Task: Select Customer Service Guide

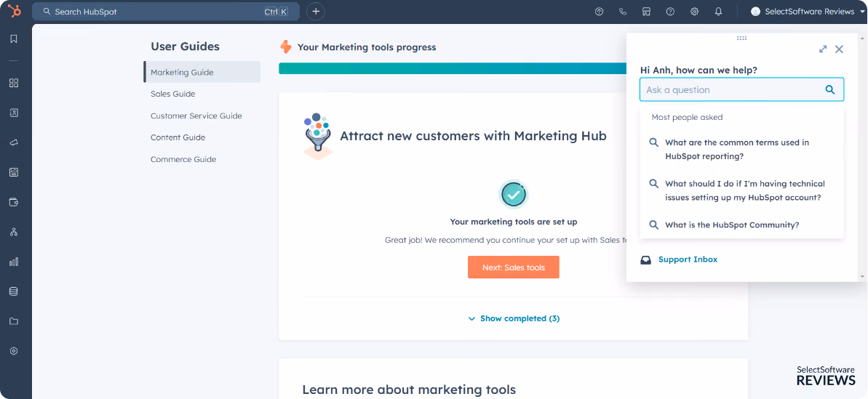Action: pos(196,116)
